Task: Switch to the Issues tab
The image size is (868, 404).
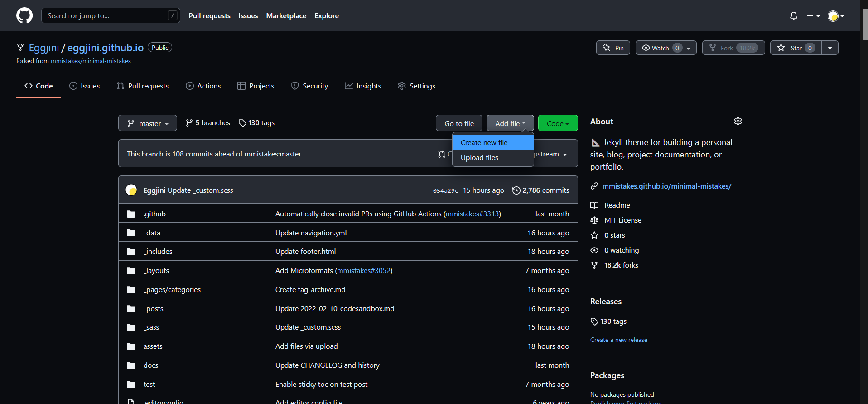Action: click(84, 86)
